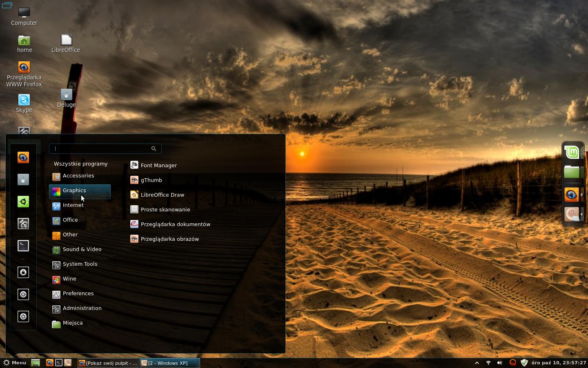Click the orange Q tray icon

click(512, 363)
